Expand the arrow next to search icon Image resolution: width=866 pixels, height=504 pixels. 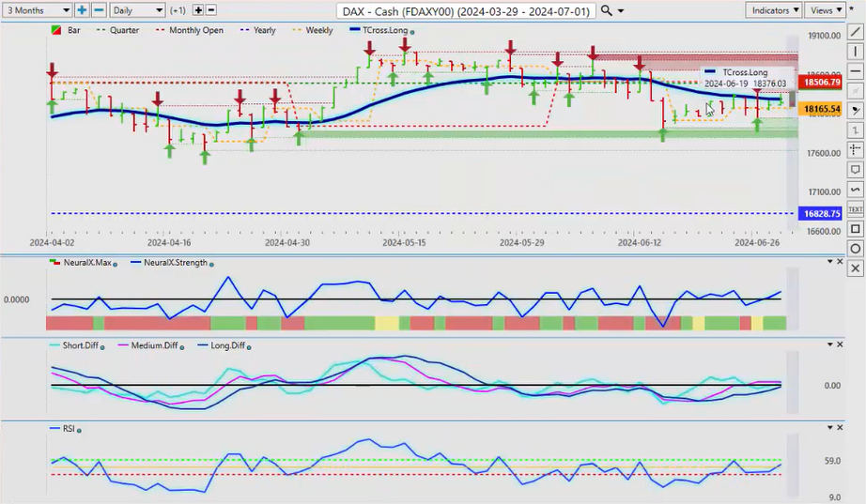pos(622,11)
